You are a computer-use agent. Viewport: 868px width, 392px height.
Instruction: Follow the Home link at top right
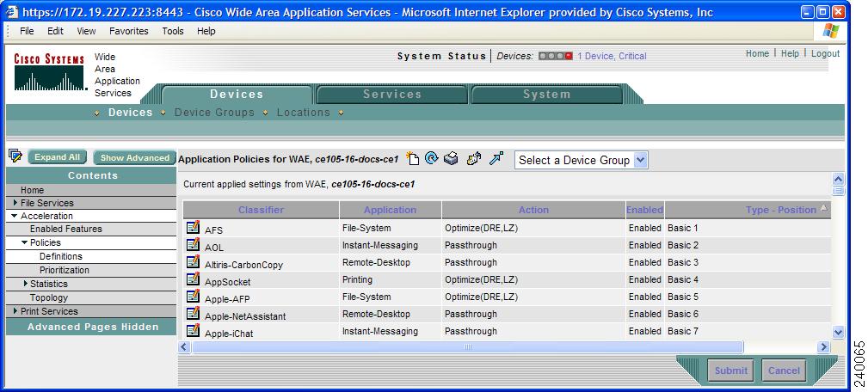click(757, 53)
